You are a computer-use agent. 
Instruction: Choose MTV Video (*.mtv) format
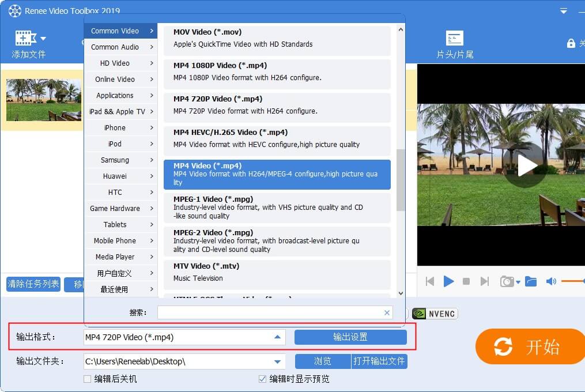277,275
